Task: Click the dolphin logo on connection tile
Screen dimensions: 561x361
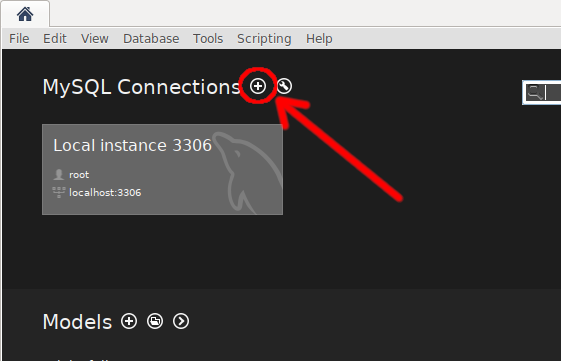Action: pyautogui.click(x=247, y=173)
